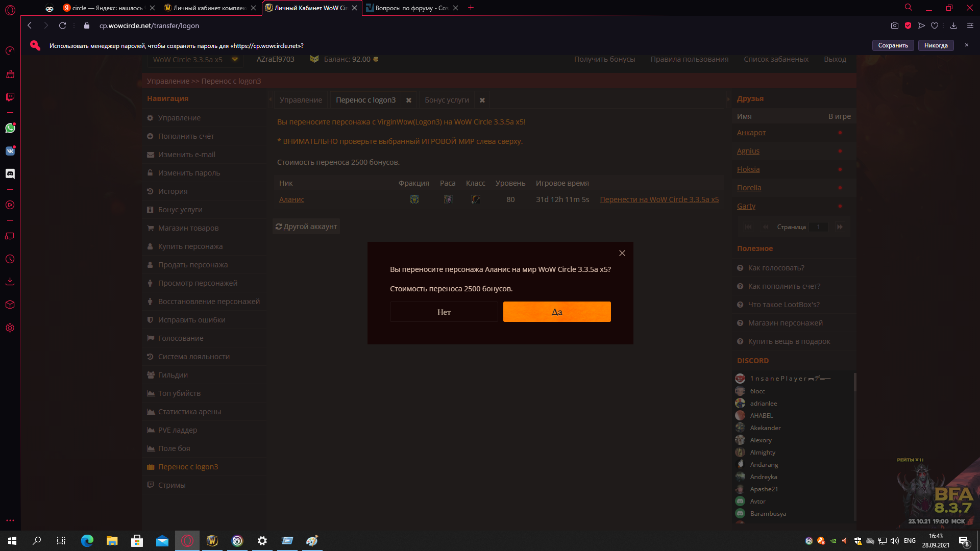The height and width of the screenshot is (551, 980).
Task: Reload the current page
Action: [x=62, y=26]
